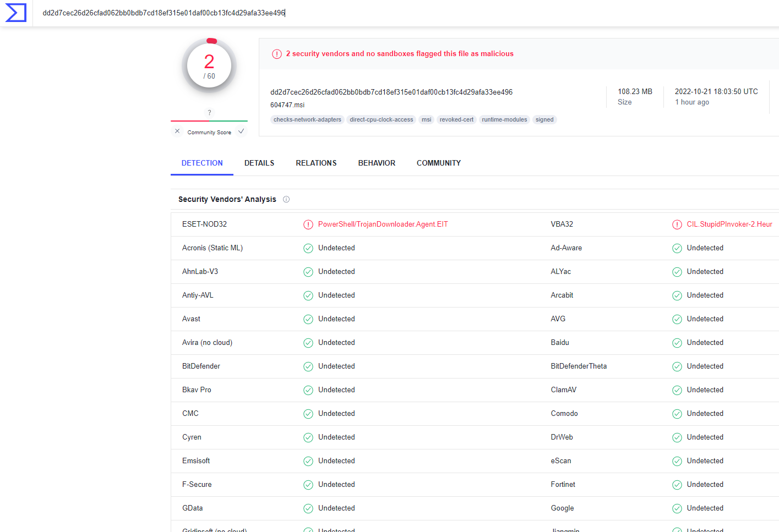
Task: Vote negative with the Community Score X icon
Action: point(177,131)
